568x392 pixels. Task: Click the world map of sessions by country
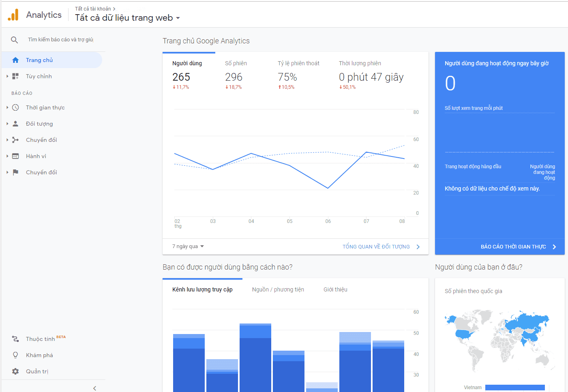499,341
